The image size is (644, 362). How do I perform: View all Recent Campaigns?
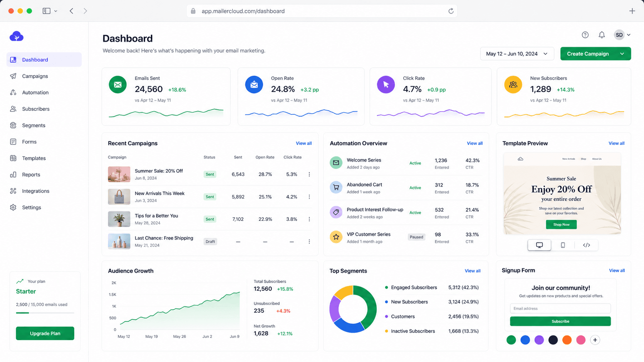[x=304, y=143]
